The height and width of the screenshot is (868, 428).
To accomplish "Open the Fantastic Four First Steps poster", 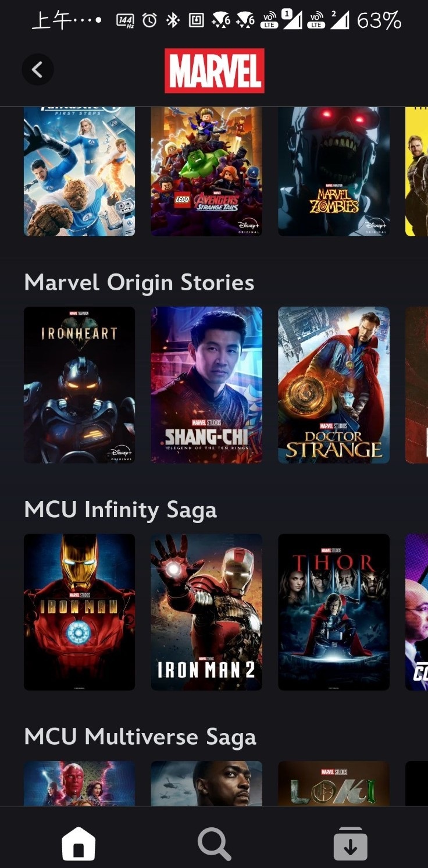I will pyautogui.click(x=79, y=172).
